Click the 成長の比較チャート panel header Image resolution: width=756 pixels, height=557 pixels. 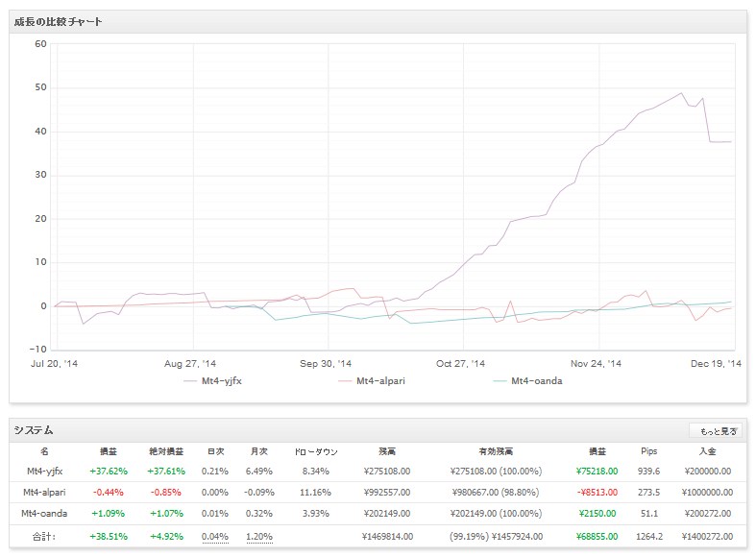click(59, 21)
